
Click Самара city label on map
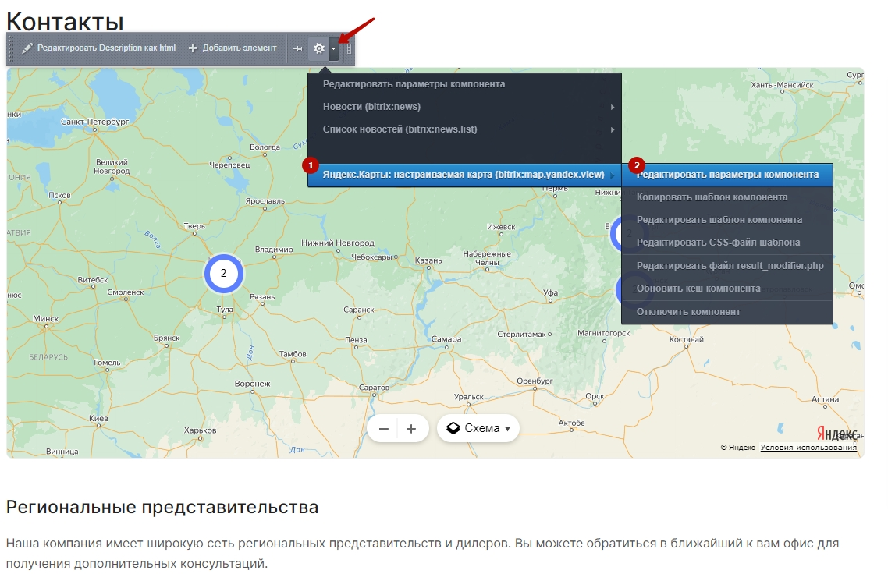pos(446,339)
